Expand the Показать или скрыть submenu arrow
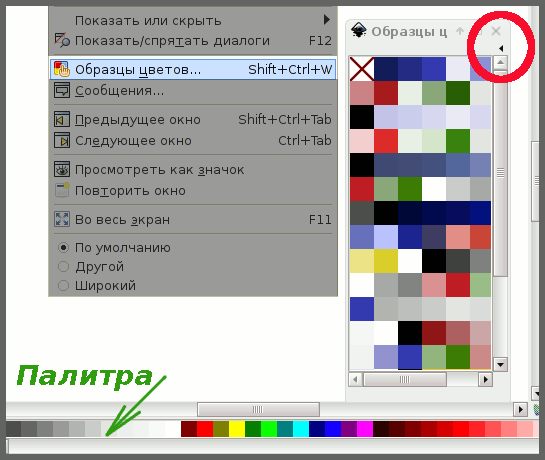Screen dimensions: 545x460 326,19
